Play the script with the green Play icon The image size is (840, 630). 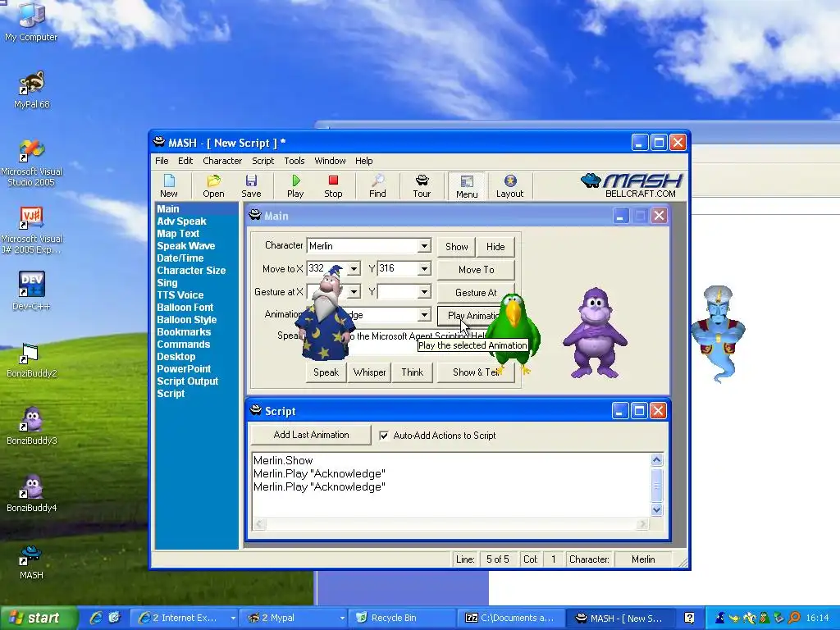pyautogui.click(x=295, y=186)
